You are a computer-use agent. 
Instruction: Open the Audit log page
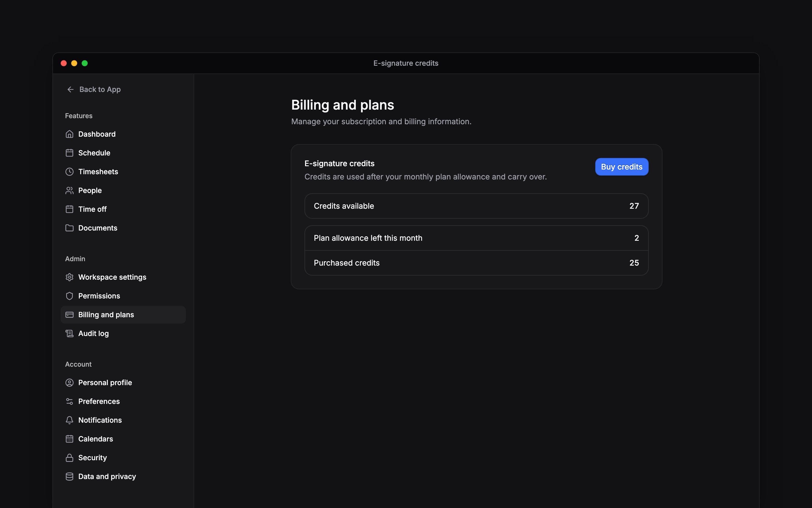tap(123, 334)
